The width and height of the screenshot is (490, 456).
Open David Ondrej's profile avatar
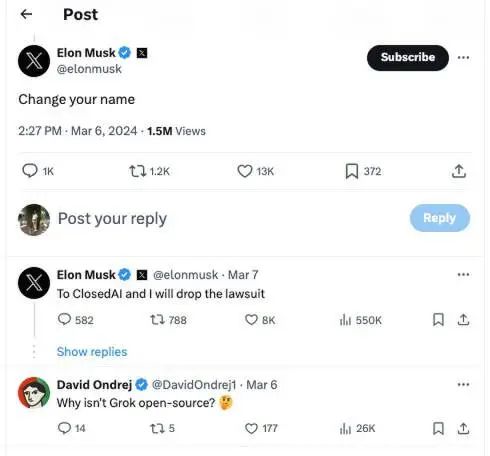(x=34, y=393)
